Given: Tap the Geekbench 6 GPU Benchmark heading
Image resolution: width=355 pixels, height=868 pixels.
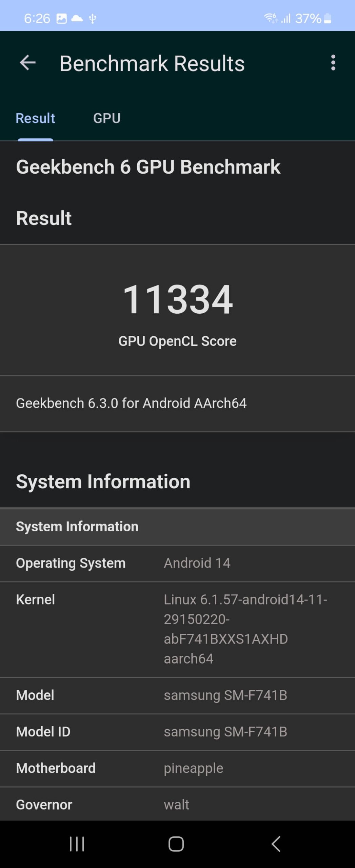Looking at the screenshot, I should pos(148,167).
